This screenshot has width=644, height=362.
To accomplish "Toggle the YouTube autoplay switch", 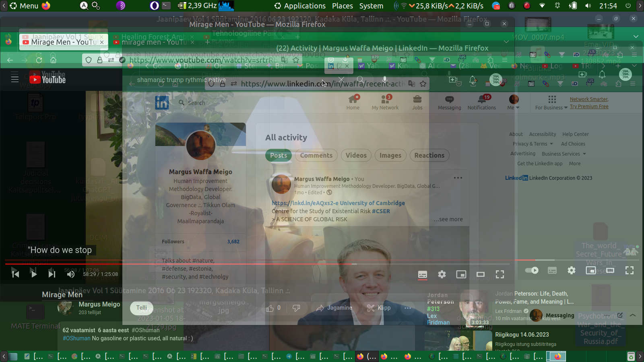I will coord(532,270).
